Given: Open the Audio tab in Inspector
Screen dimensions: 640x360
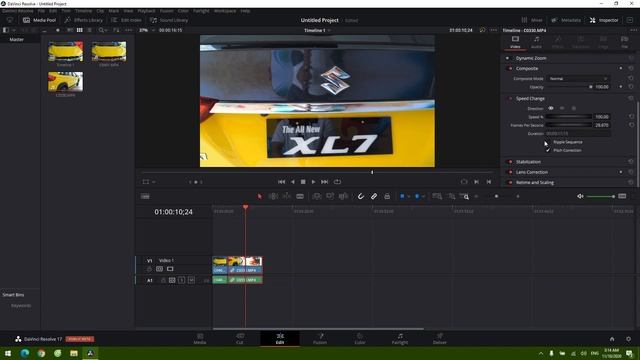Looking at the screenshot, I should click(x=536, y=42).
